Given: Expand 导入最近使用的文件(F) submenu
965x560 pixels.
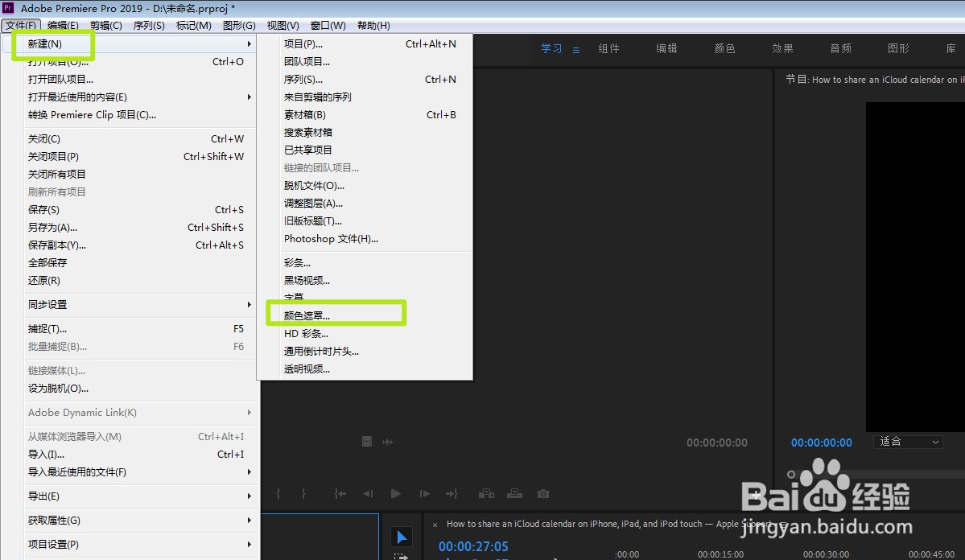Looking at the screenshot, I should point(249,472).
